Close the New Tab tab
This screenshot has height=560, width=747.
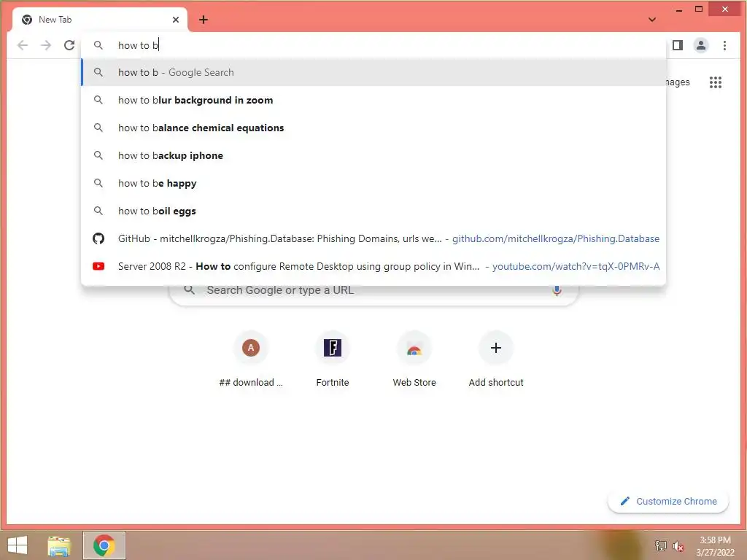click(x=176, y=20)
